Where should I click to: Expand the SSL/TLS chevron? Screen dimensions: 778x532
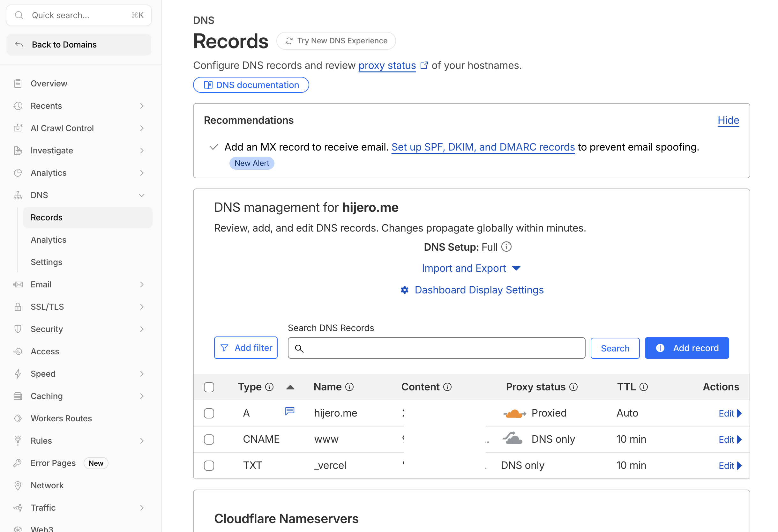click(142, 307)
